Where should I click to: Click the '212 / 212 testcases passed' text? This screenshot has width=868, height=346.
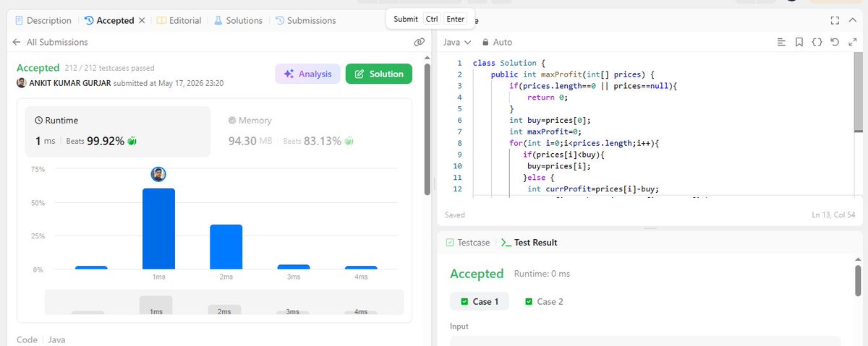click(109, 68)
